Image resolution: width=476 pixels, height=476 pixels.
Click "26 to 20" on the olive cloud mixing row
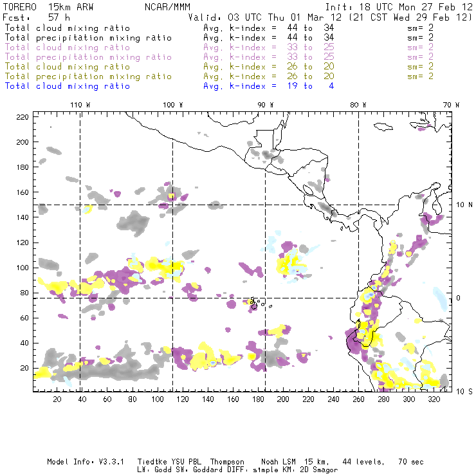[311, 67]
